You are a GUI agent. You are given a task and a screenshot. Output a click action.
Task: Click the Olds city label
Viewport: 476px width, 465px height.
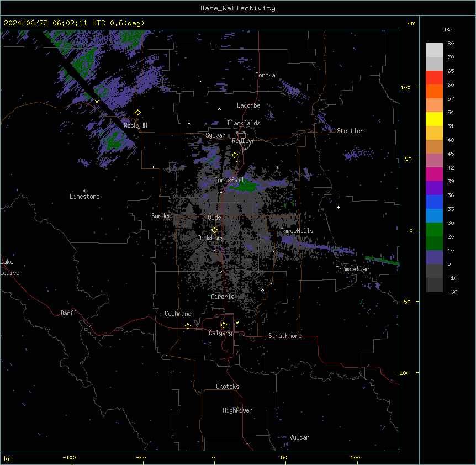click(214, 218)
